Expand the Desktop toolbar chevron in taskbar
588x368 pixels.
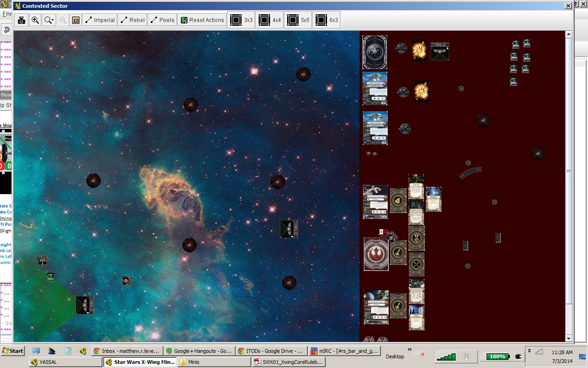click(x=409, y=350)
